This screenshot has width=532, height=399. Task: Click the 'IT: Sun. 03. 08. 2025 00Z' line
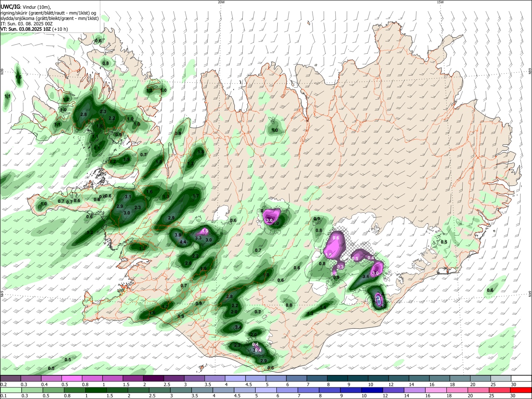click(26, 24)
